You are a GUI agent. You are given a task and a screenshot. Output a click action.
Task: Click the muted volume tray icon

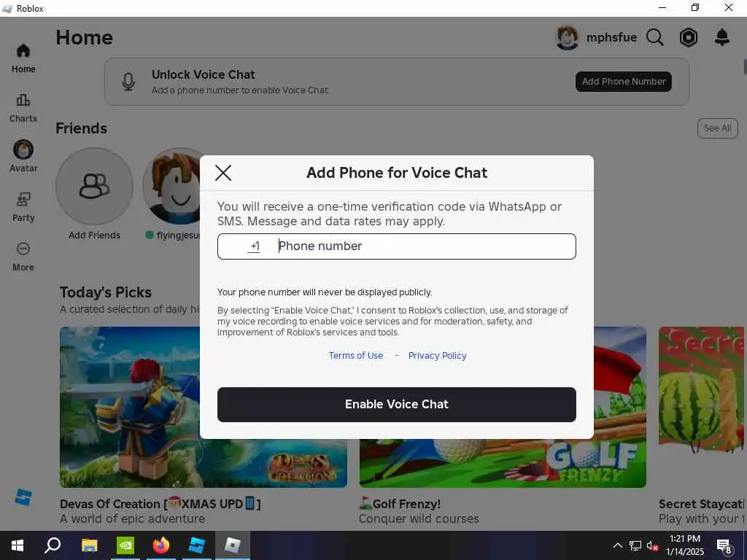coord(653,545)
